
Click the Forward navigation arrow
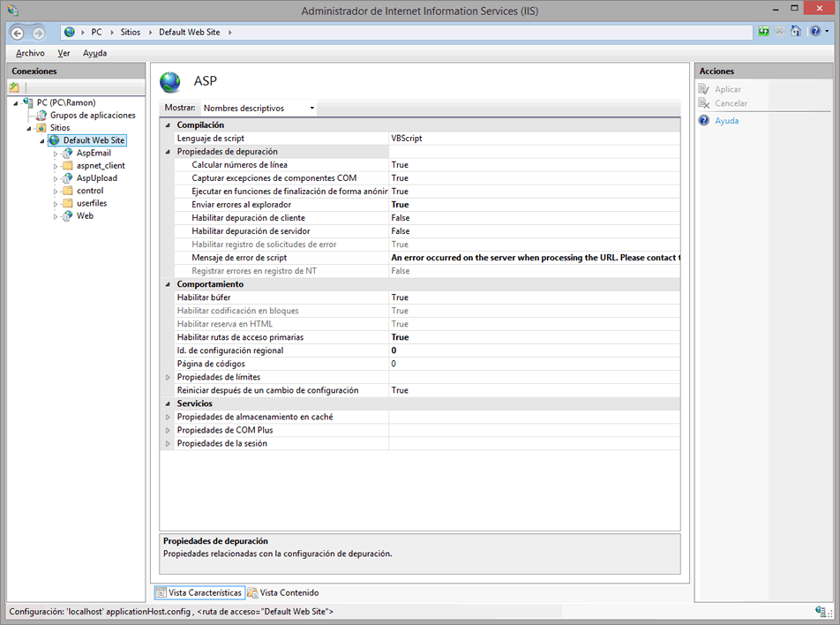coord(38,34)
